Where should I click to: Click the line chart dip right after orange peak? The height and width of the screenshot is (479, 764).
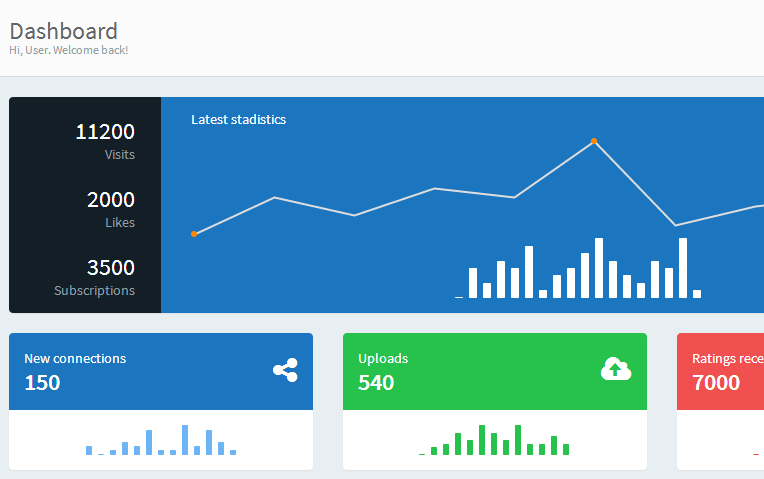pyautogui.click(x=675, y=225)
